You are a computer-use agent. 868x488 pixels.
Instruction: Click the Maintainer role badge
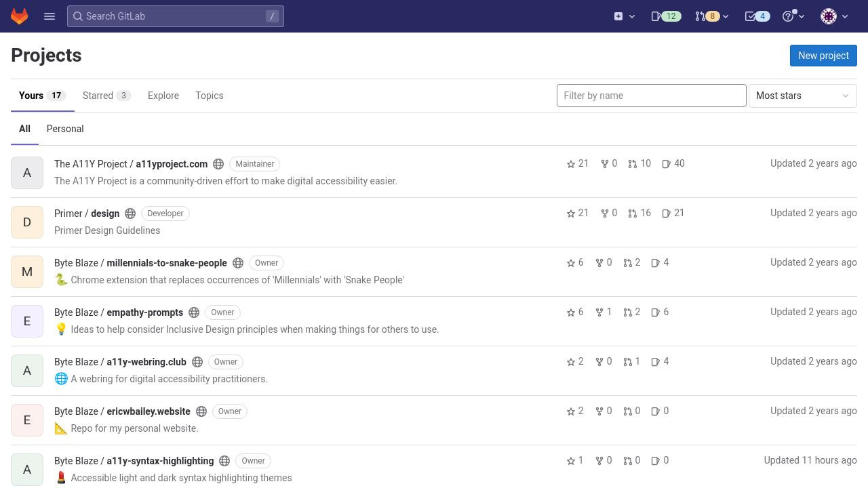coord(255,164)
